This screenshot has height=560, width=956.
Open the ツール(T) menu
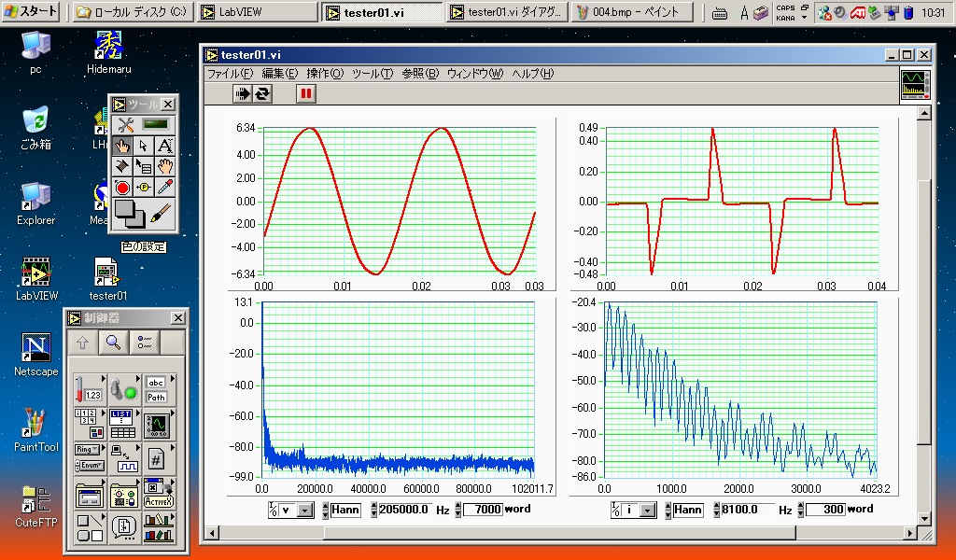click(x=372, y=74)
